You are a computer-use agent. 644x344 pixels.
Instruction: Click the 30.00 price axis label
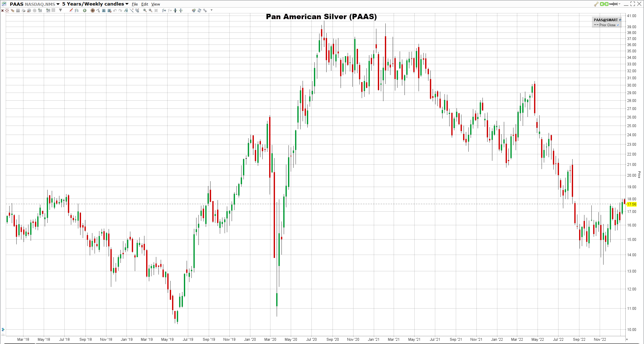click(631, 85)
